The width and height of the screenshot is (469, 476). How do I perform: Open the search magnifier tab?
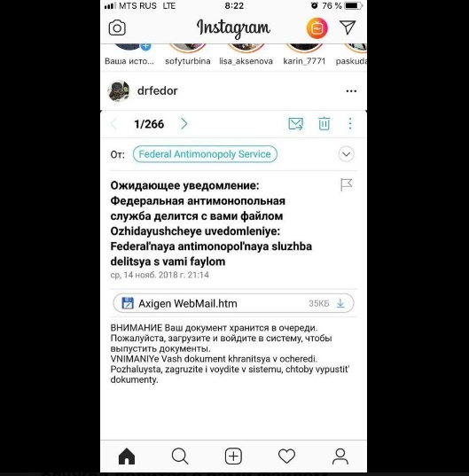point(180,456)
